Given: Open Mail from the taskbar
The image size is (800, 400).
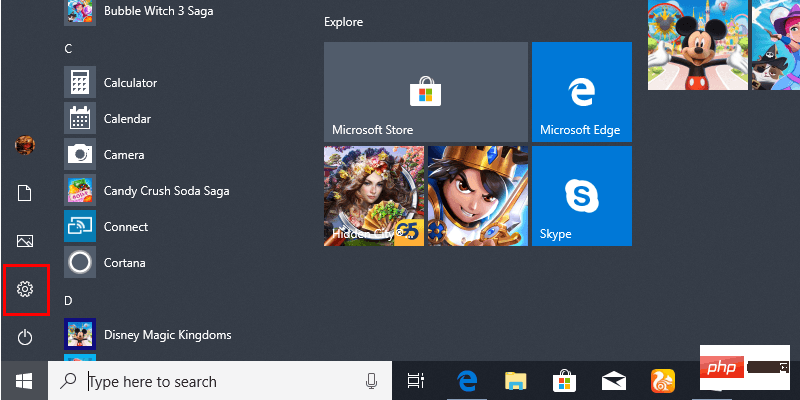Looking at the screenshot, I should [x=614, y=381].
